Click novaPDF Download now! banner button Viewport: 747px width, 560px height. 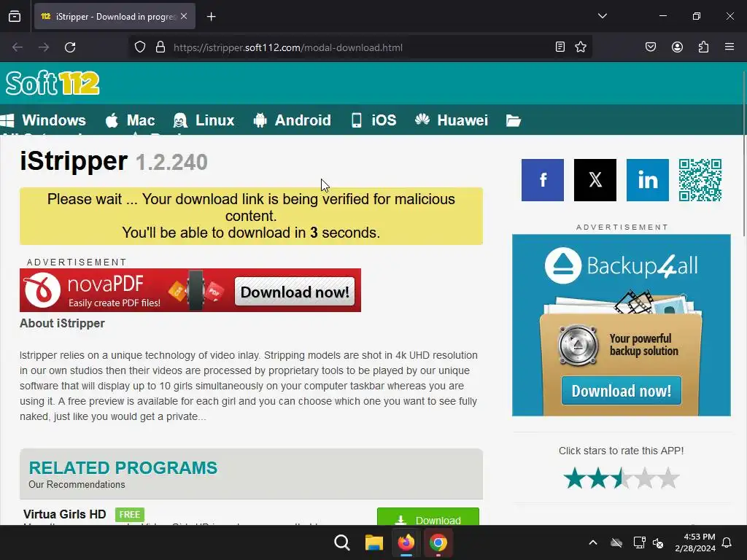[x=295, y=292]
